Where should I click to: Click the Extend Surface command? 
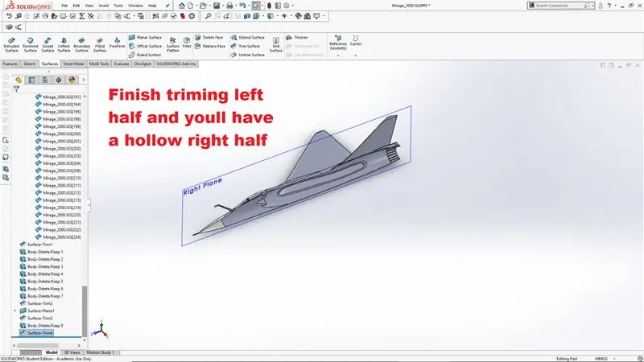248,37
